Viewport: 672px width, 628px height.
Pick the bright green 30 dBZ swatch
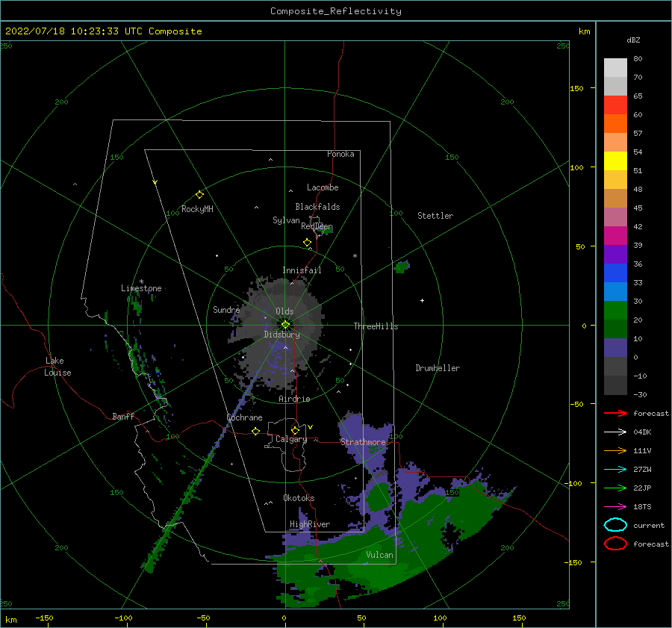(x=615, y=310)
